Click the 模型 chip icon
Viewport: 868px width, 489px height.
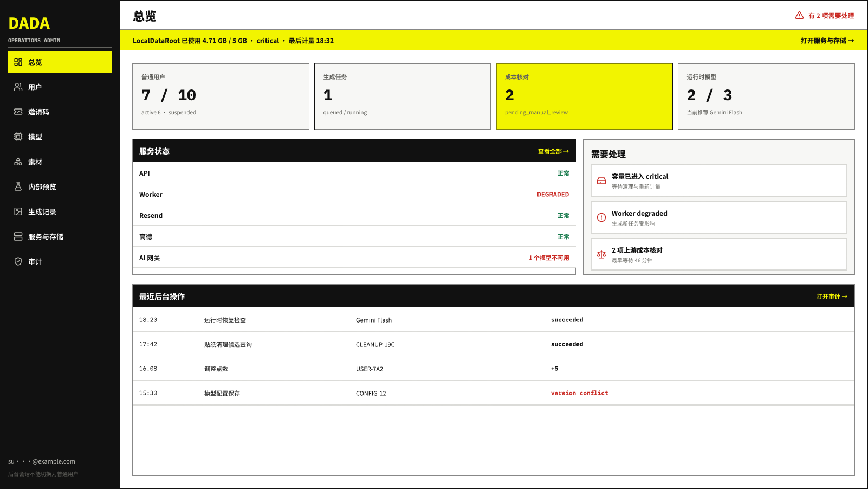click(x=18, y=137)
